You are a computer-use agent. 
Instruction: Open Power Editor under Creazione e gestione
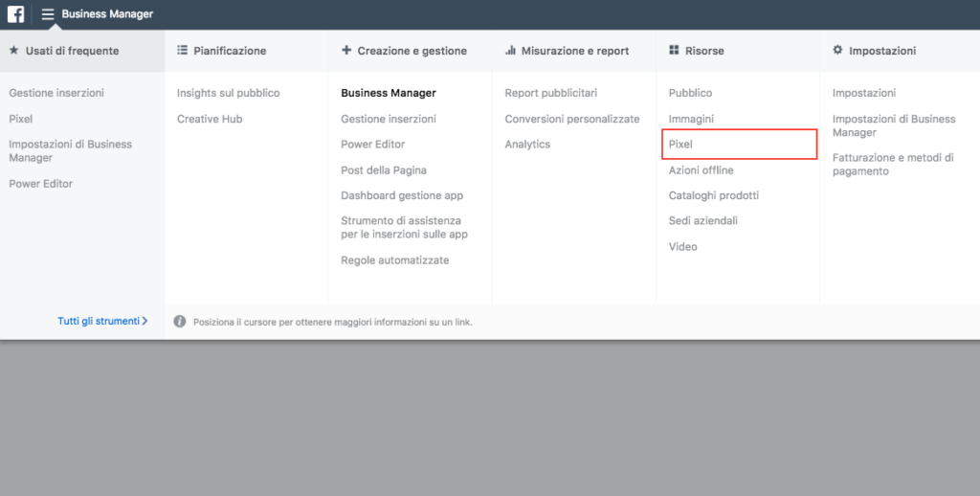pos(372,144)
